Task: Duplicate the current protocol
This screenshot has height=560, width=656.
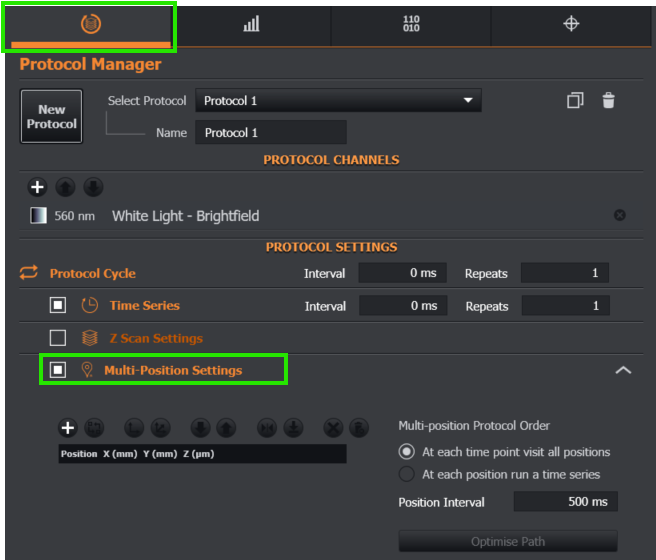Action: click(575, 100)
